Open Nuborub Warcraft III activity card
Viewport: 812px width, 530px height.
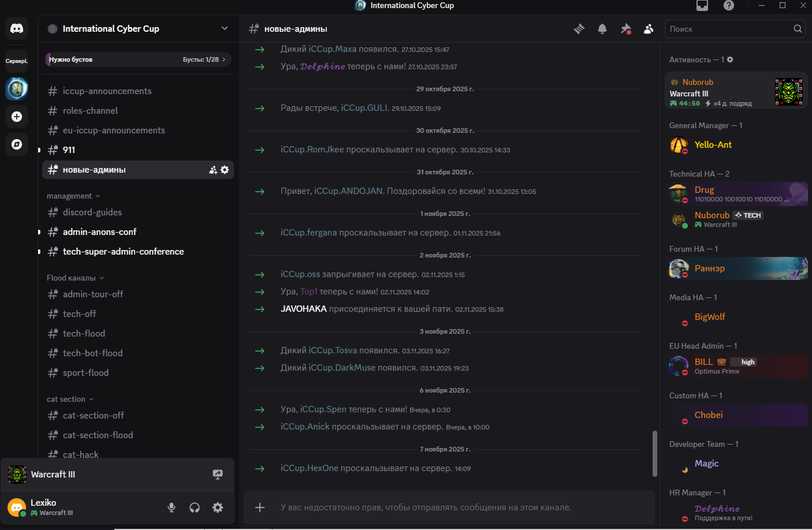coord(736,90)
